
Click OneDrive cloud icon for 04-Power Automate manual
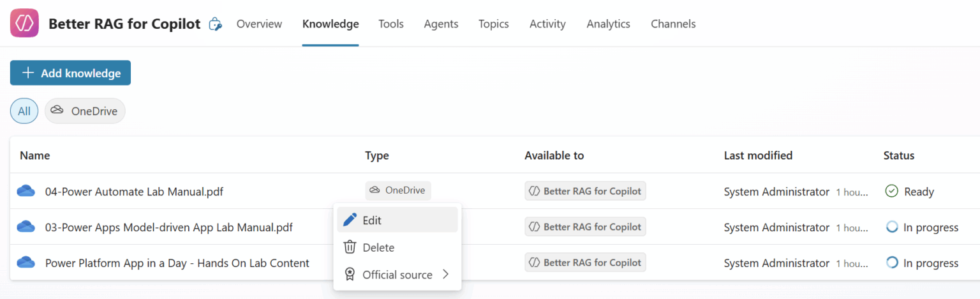pos(26,191)
